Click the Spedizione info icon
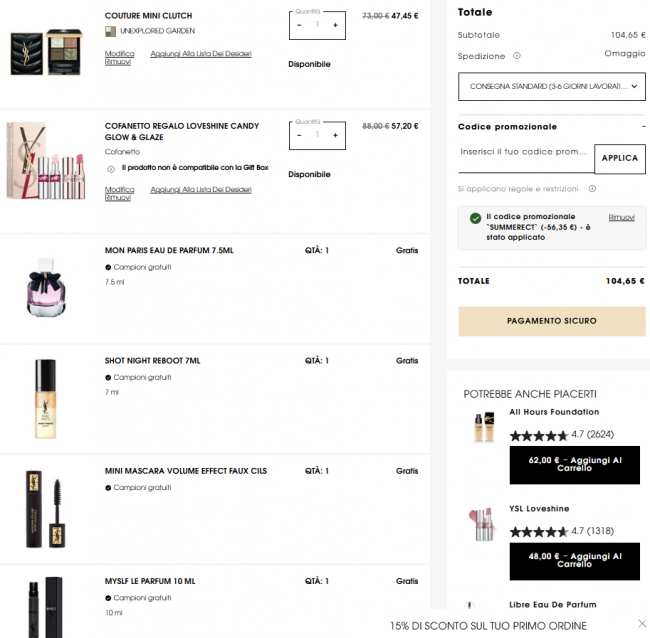 (x=517, y=56)
